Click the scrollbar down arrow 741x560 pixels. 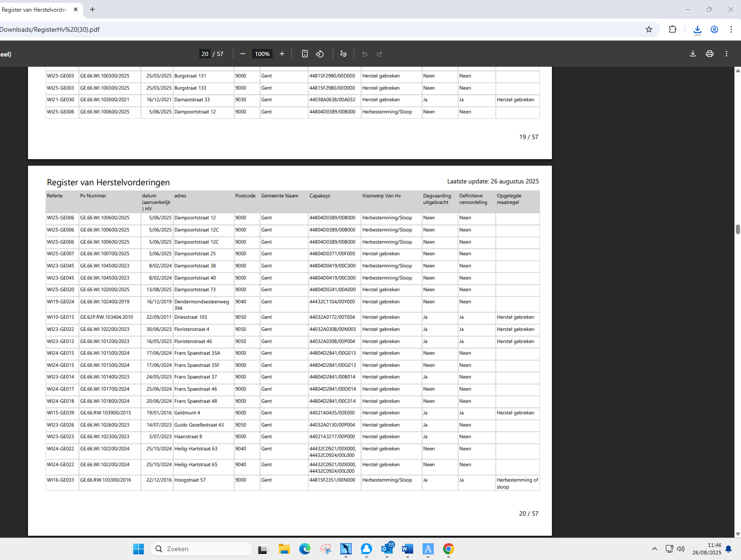pos(738,534)
